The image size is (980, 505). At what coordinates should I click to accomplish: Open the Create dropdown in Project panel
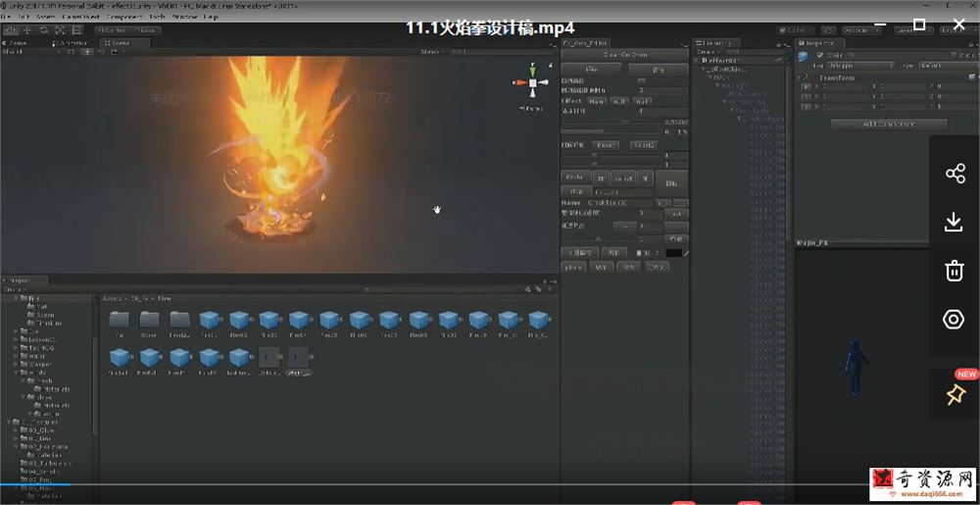[x=14, y=289]
